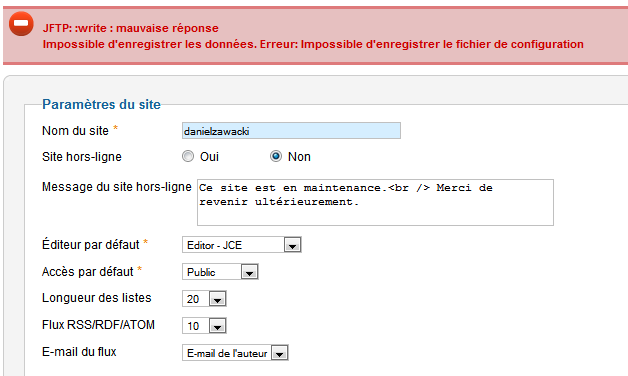Open the Flux RSS/RDF/ATOM dropdown
The width and height of the screenshot is (628, 376).
click(204, 326)
